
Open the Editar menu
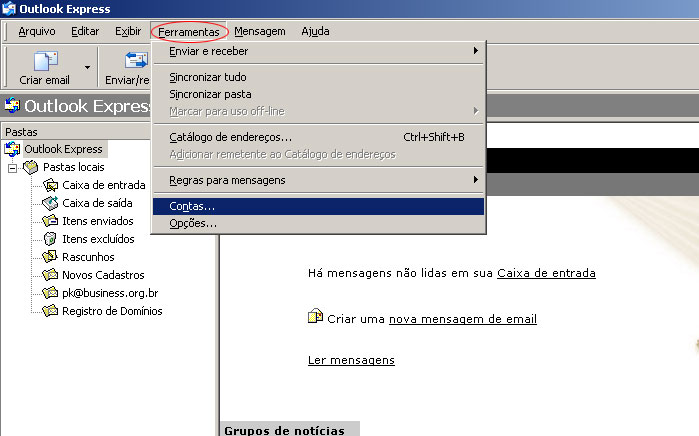click(85, 31)
